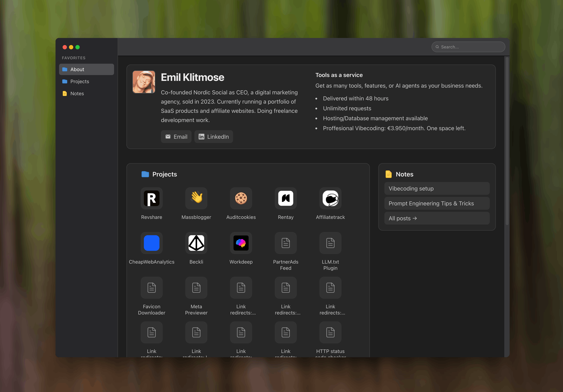The image size is (563, 392).
Task: Click the "Proffesional Vibecoding" pricing bullet
Action: (394, 128)
